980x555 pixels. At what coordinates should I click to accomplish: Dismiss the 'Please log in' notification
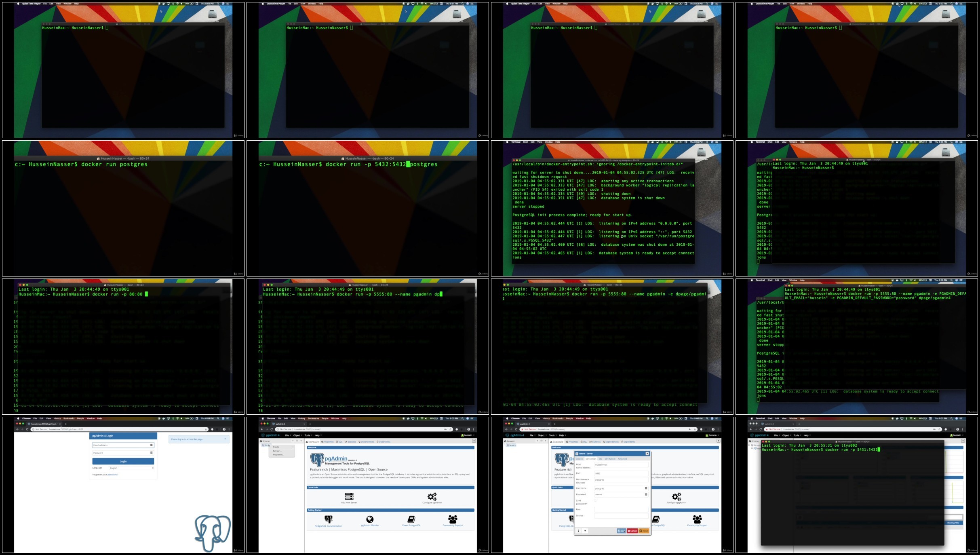point(225,439)
